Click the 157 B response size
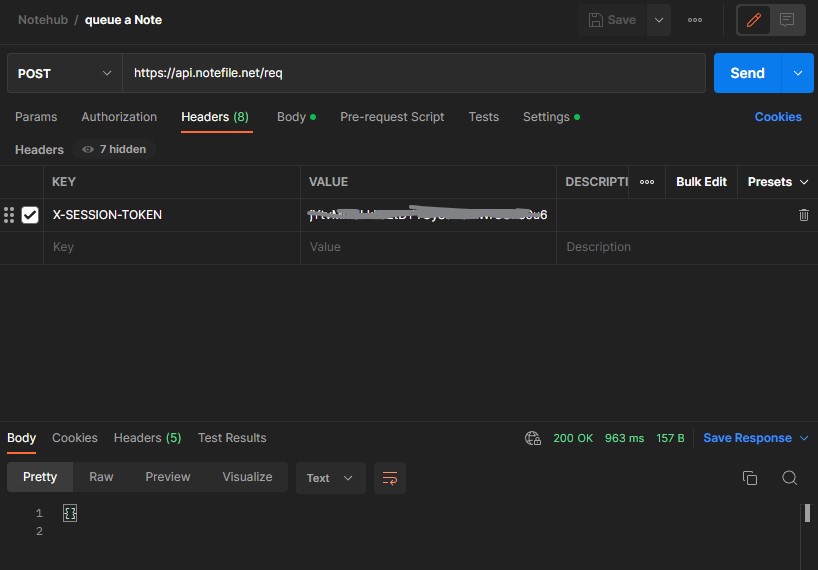 point(670,438)
